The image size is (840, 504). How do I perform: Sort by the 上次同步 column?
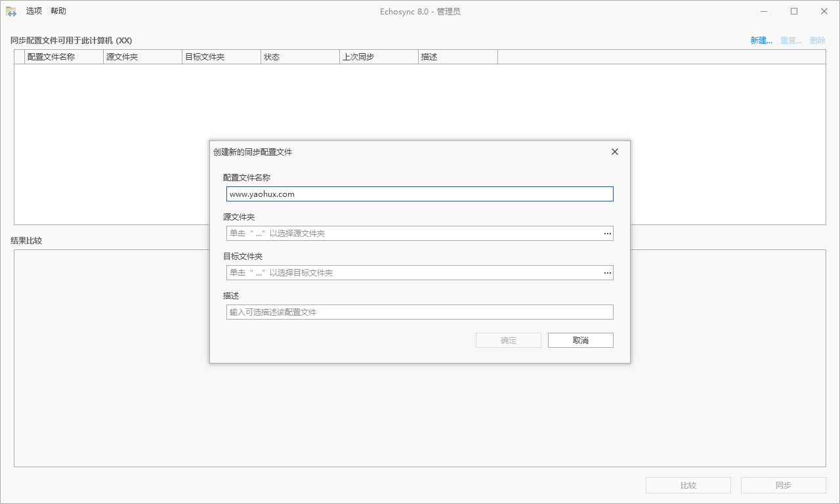[x=378, y=56]
